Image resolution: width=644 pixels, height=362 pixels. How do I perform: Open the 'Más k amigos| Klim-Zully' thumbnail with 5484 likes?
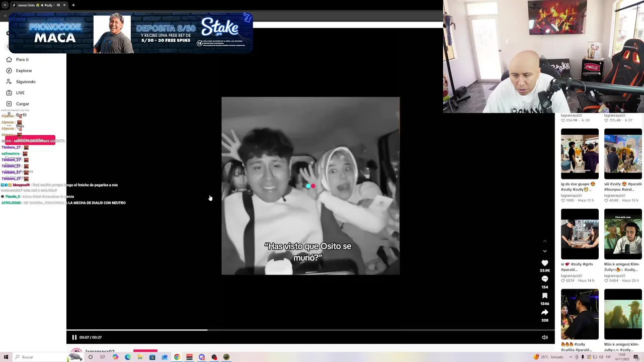(623, 234)
